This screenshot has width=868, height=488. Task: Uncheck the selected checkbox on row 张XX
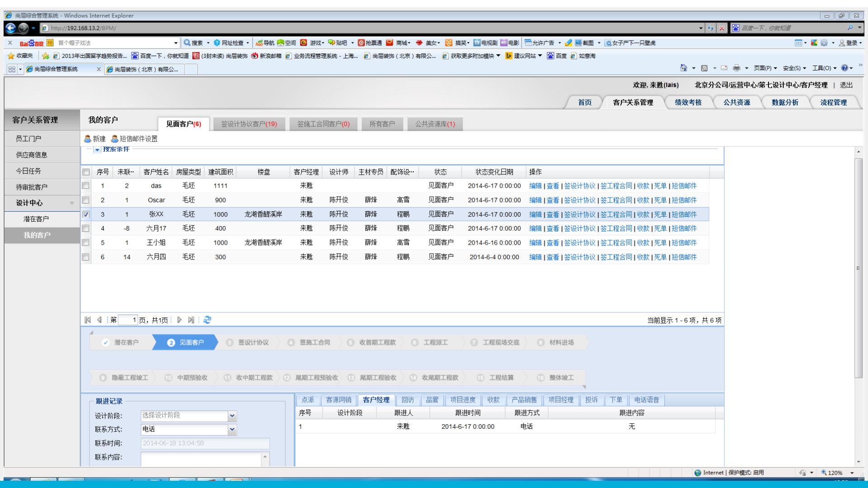[x=85, y=214]
